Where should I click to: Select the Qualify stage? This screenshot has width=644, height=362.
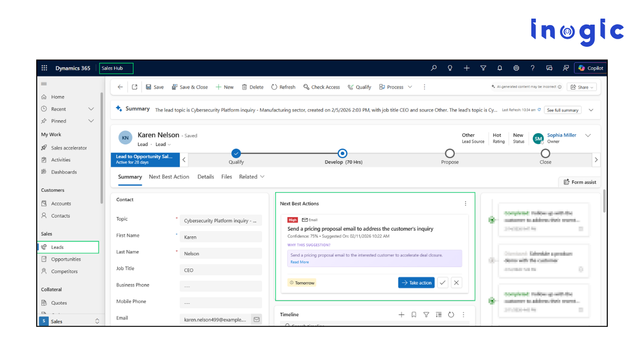236,153
